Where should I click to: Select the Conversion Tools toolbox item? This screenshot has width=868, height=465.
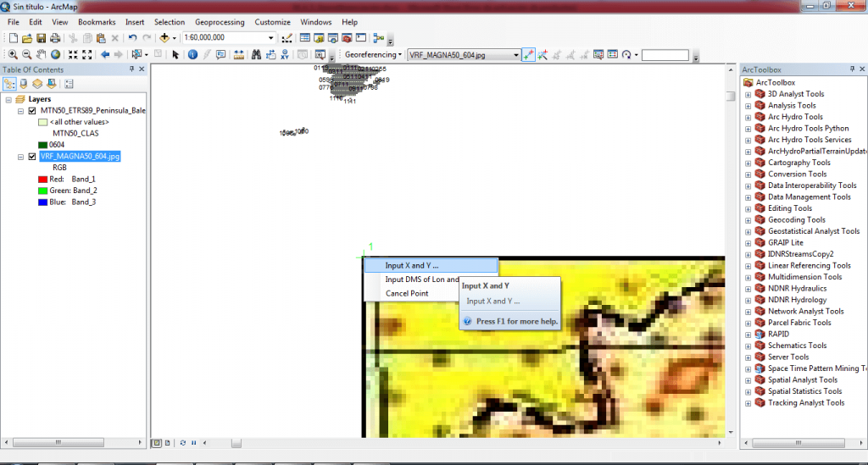(x=797, y=174)
